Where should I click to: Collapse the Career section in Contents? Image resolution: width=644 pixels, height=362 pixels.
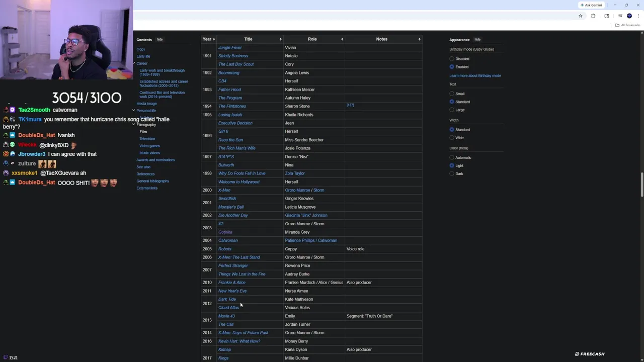point(134,63)
